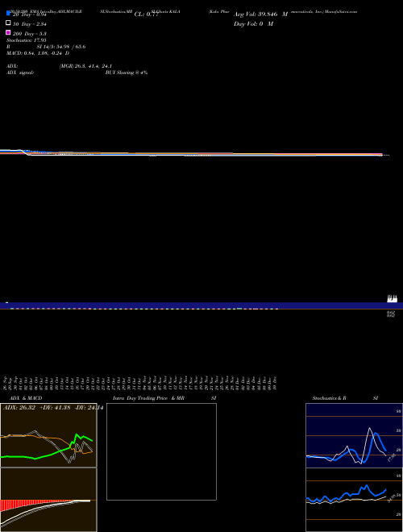Image resolution: width=403 pixels, height=532 pixels.
Task: Select the 'Day Vol: 0 M' text
Action: (253, 24)
